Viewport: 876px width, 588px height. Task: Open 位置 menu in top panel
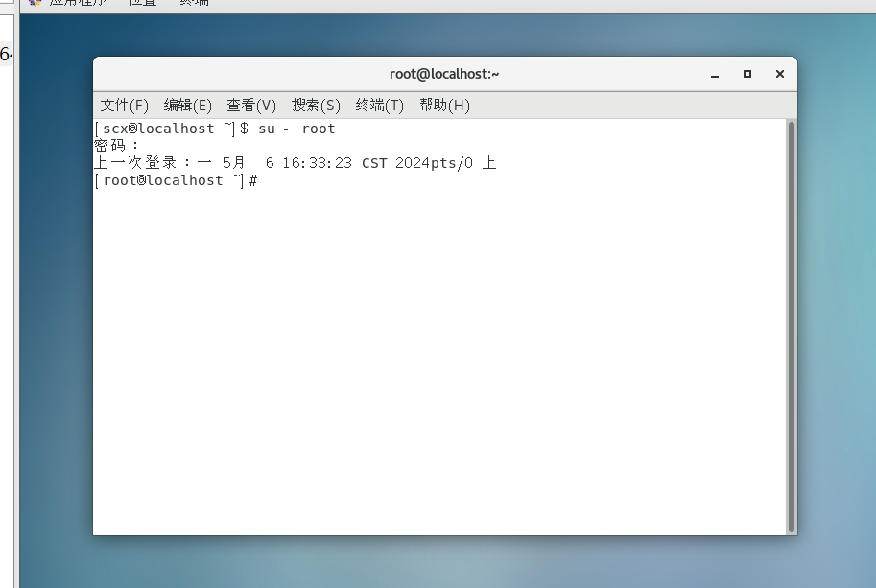pos(143,3)
